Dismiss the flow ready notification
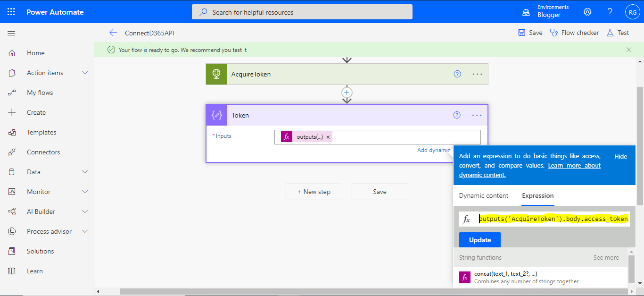Image resolution: width=644 pixels, height=296 pixels. (x=628, y=49)
